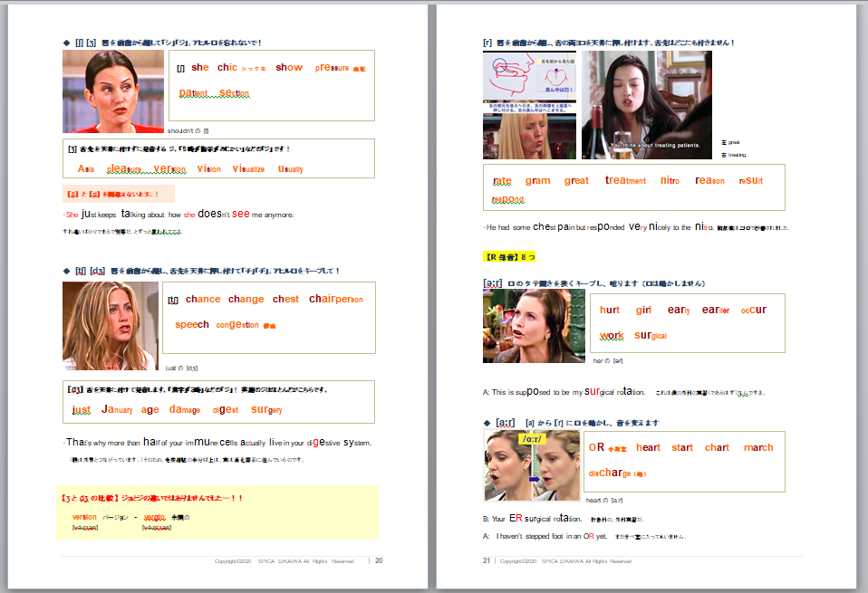The width and height of the screenshot is (868, 593).
Task: Click the small blonde woman photo under tongue diagram
Action: [x=529, y=136]
